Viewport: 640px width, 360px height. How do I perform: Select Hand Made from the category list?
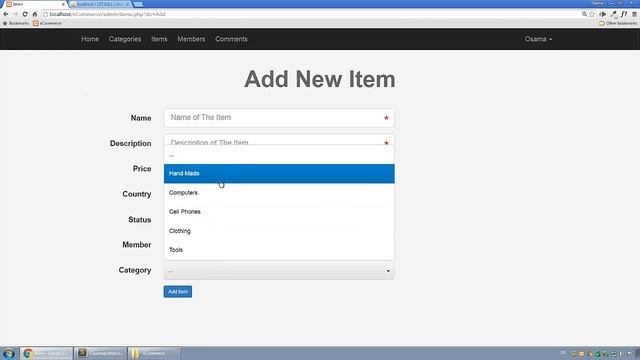pos(279,173)
